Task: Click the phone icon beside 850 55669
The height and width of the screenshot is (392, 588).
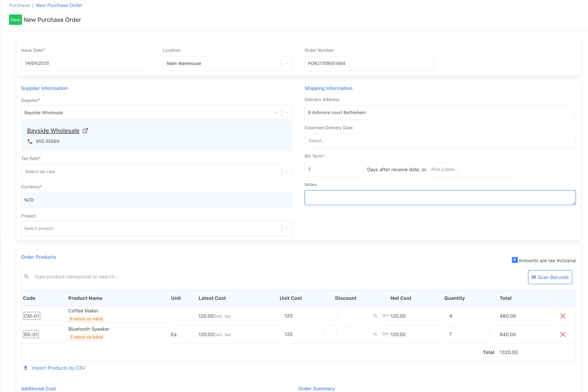Action: (x=30, y=141)
